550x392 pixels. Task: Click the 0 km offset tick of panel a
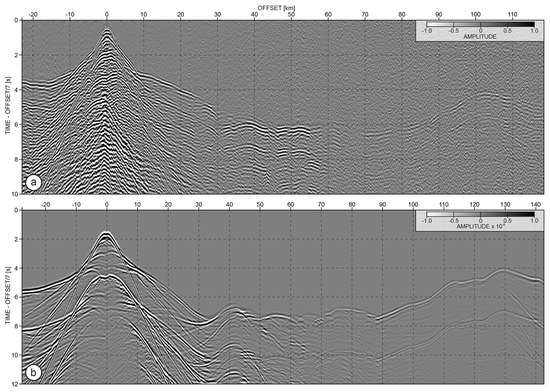(107, 15)
